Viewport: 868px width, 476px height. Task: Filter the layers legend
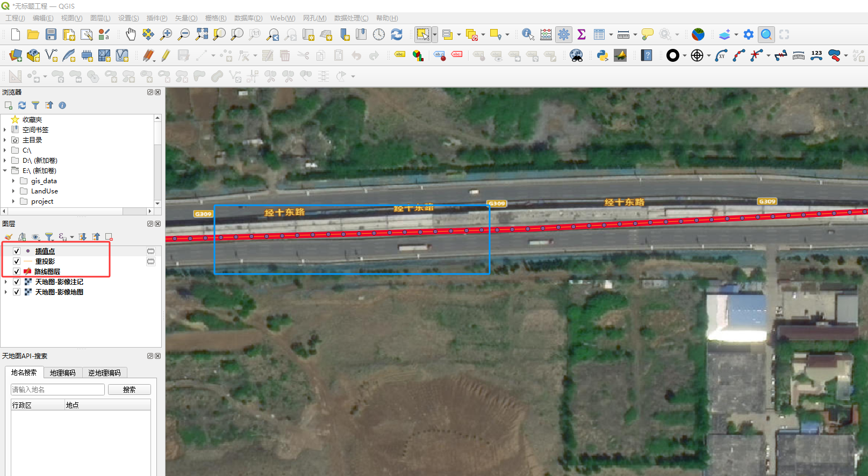(x=49, y=237)
